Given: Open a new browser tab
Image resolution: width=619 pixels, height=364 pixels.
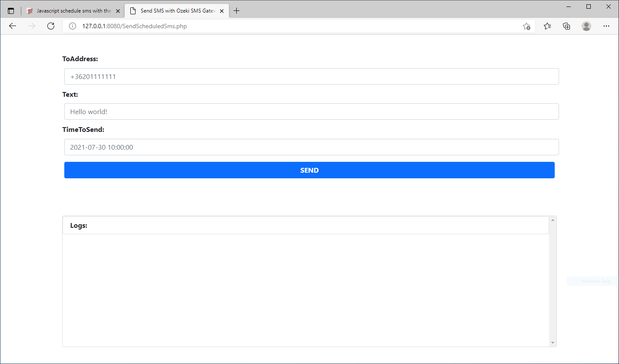Looking at the screenshot, I should pyautogui.click(x=237, y=11).
